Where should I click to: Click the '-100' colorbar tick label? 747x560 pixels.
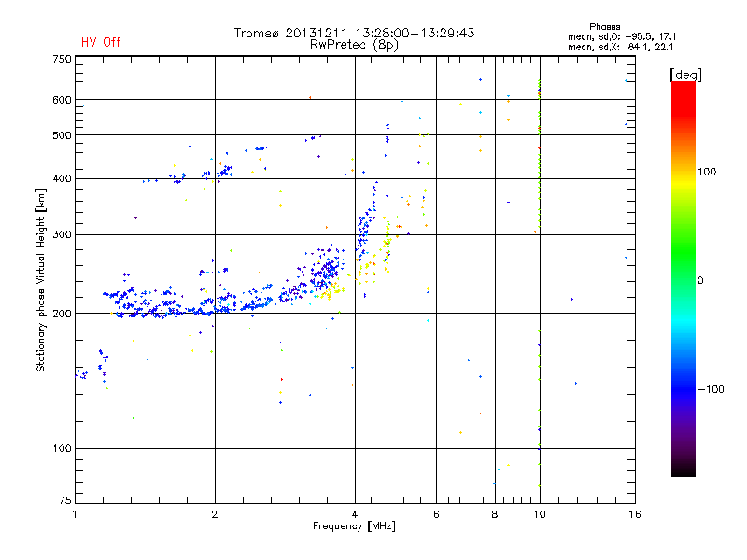tap(712, 389)
